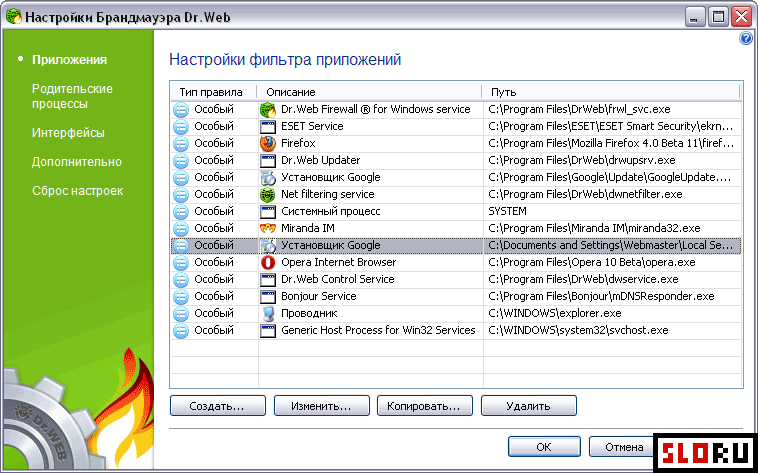Open the Сброс настроек section
This screenshot has width=758, height=473.
tap(77, 191)
